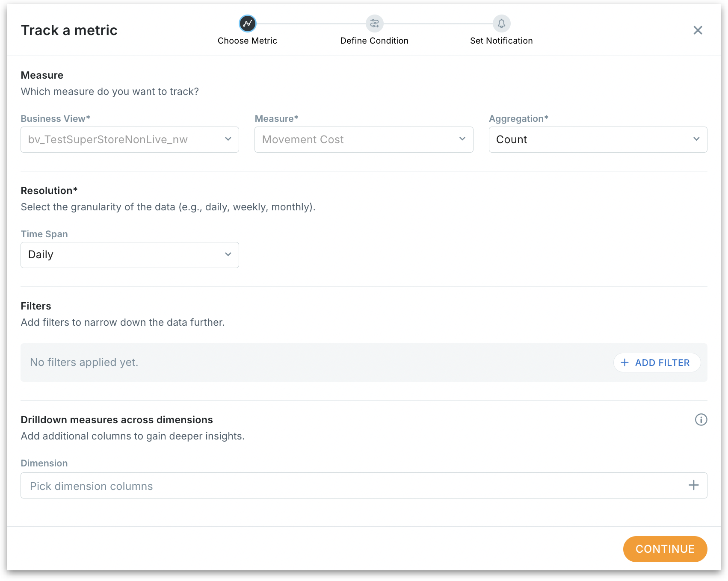Click the plus icon in Dimension field

pos(693,485)
